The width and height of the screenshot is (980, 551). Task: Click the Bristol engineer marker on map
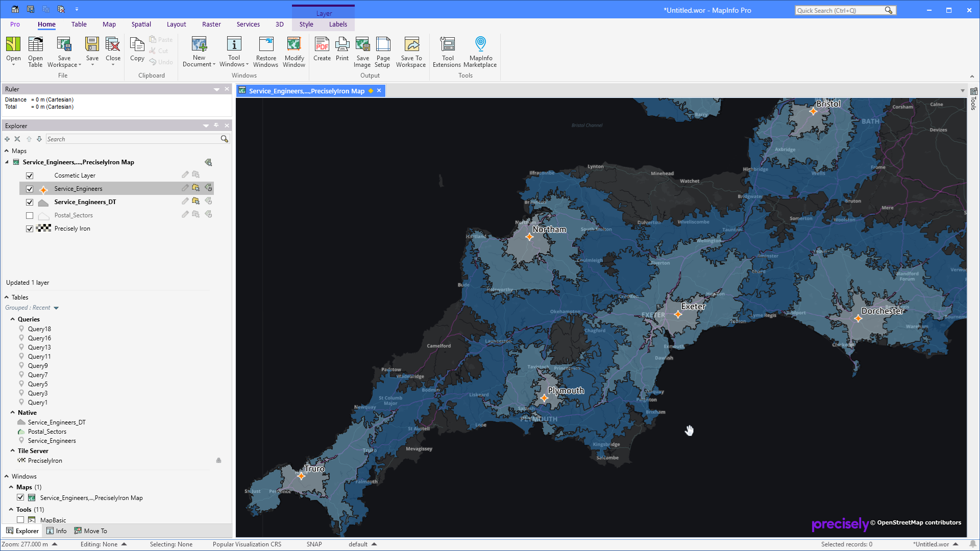[813, 111]
